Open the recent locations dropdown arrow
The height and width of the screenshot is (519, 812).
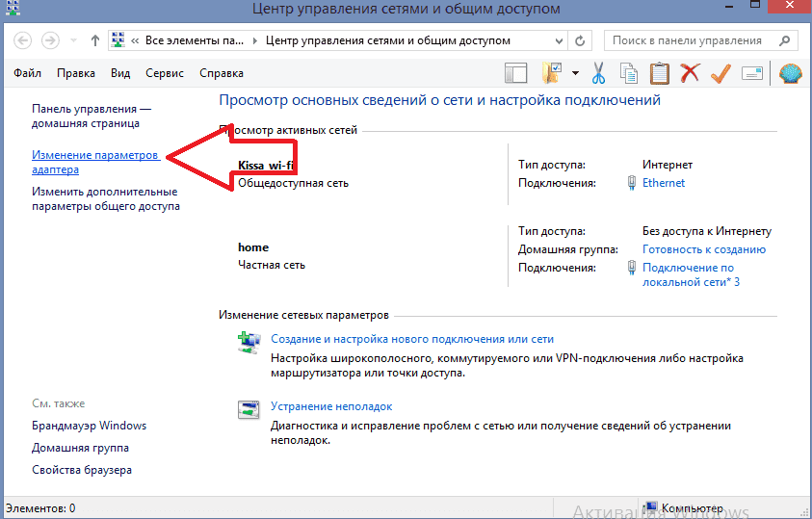click(x=73, y=40)
